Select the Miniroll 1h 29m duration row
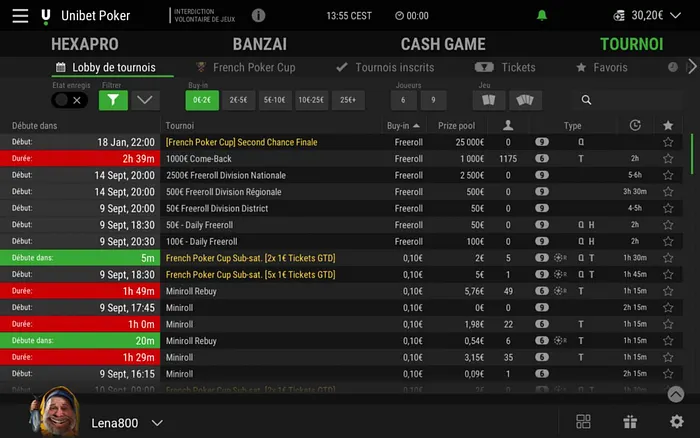The image size is (700, 438). coord(341,357)
